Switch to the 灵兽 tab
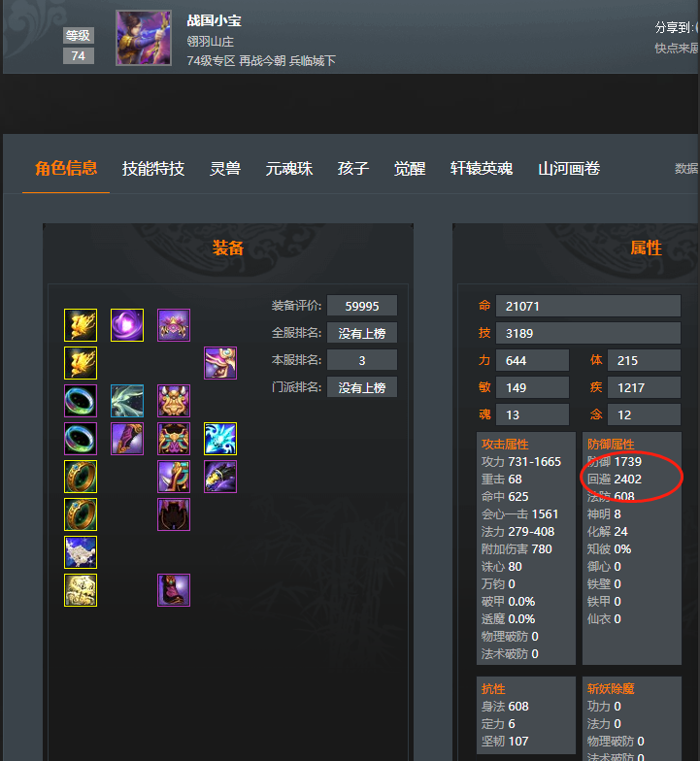The width and height of the screenshot is (700, 761). pyautogui.click(x=225, y=169)
